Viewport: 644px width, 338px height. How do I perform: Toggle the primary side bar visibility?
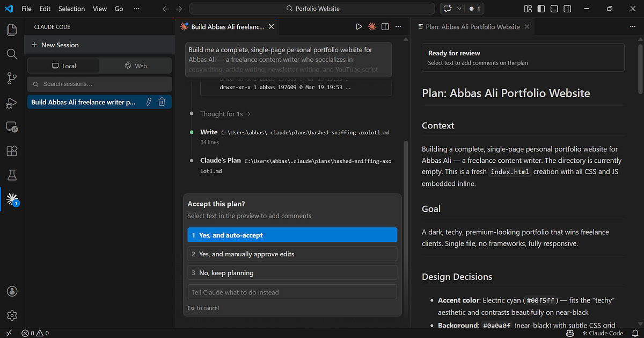pyautogui.click(x=541, y=9)
